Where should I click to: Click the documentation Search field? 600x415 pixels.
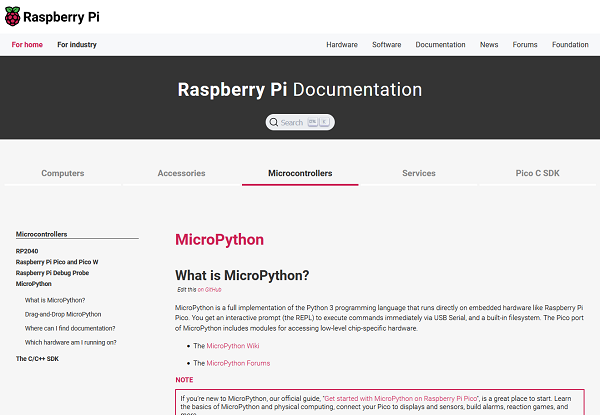coord(300,122)
